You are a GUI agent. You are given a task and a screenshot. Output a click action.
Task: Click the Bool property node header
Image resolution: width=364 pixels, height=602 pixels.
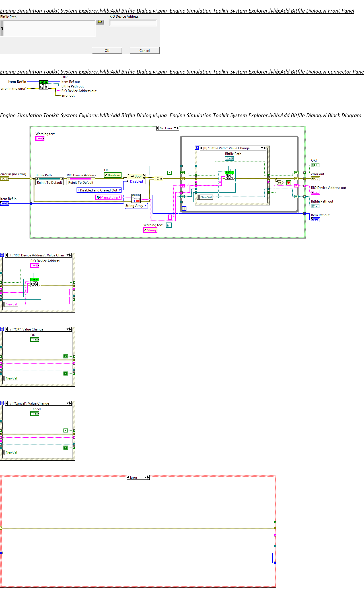pos(136,176)
